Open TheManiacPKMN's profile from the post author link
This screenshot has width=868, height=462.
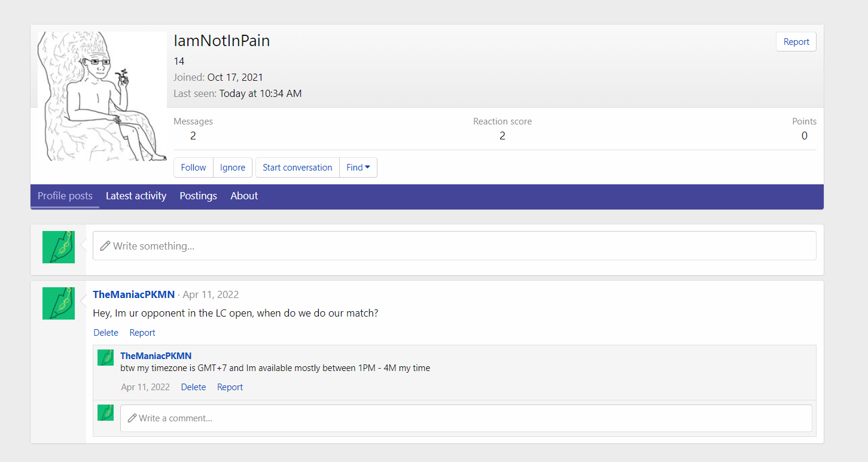coord(134,294)
